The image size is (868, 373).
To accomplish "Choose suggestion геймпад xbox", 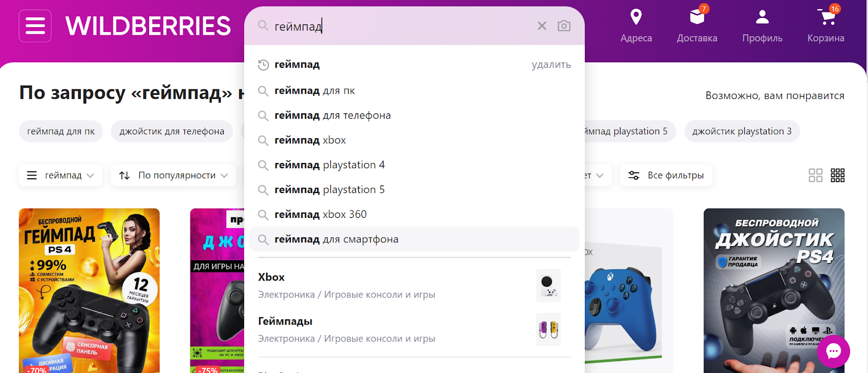I will [414, 140].
